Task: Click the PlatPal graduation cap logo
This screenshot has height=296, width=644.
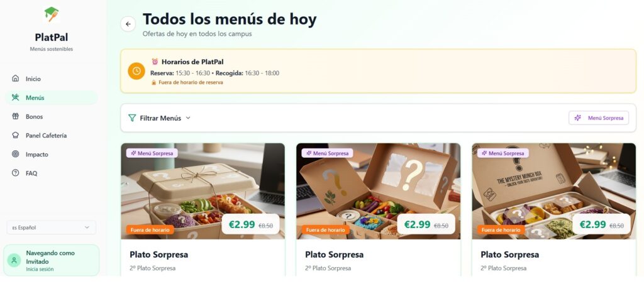Action: point(52,15)
